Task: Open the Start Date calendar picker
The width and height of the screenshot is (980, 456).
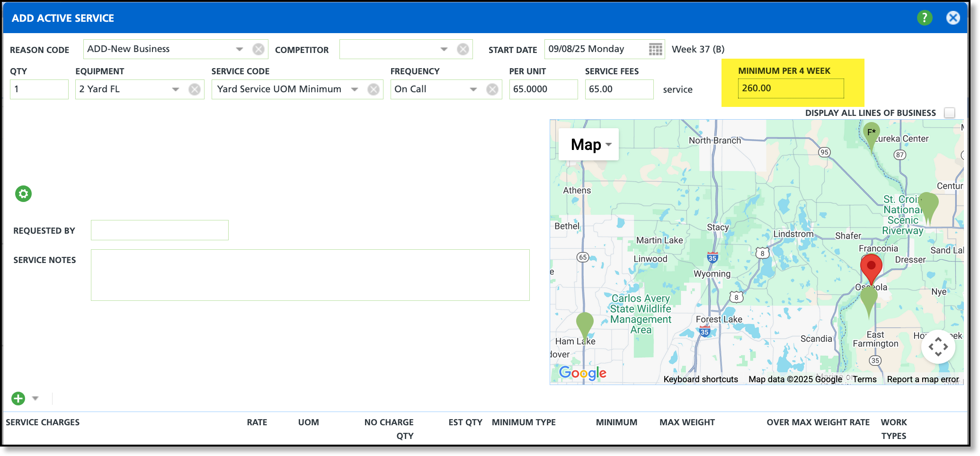Action: tap(655, 49)
